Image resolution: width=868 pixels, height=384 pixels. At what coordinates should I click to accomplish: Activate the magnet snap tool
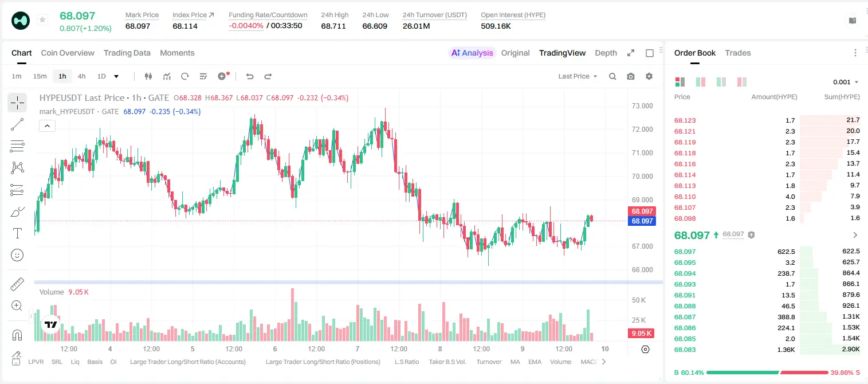tap(17, 335)
